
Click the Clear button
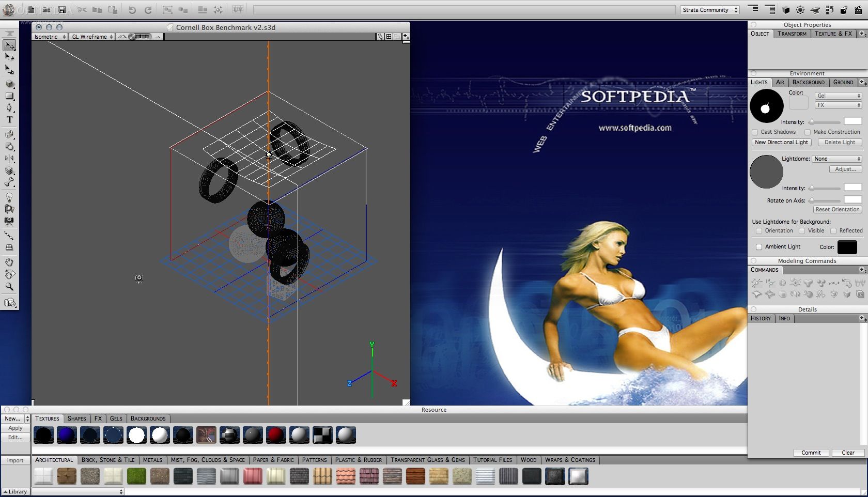(x=848, y=453)
